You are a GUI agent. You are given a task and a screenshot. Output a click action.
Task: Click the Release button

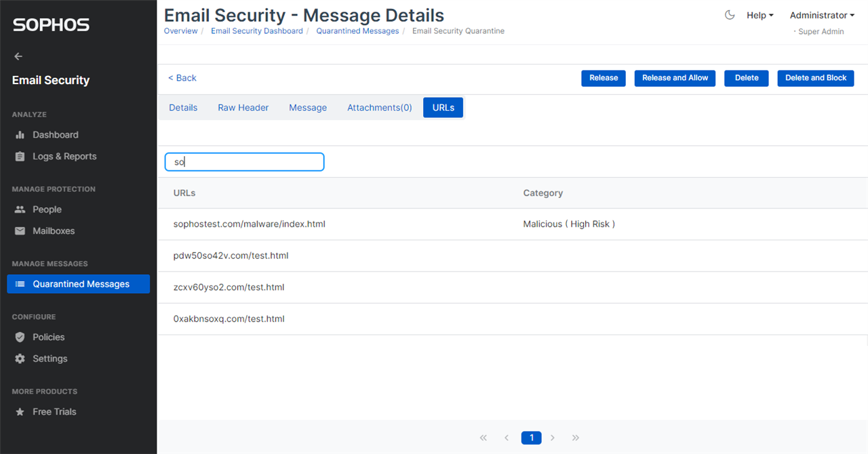pos(604,78)
